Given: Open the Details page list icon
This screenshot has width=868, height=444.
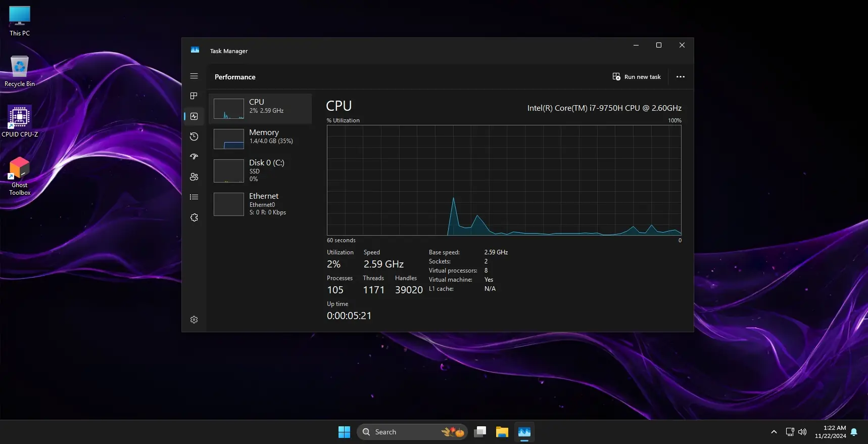Looking at the screenshot, I should 194,197.
